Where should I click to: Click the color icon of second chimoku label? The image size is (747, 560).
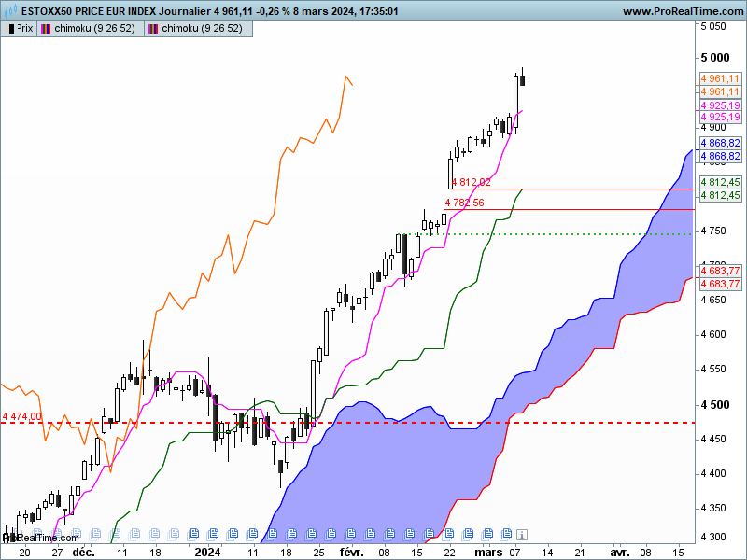pos(153,29)
